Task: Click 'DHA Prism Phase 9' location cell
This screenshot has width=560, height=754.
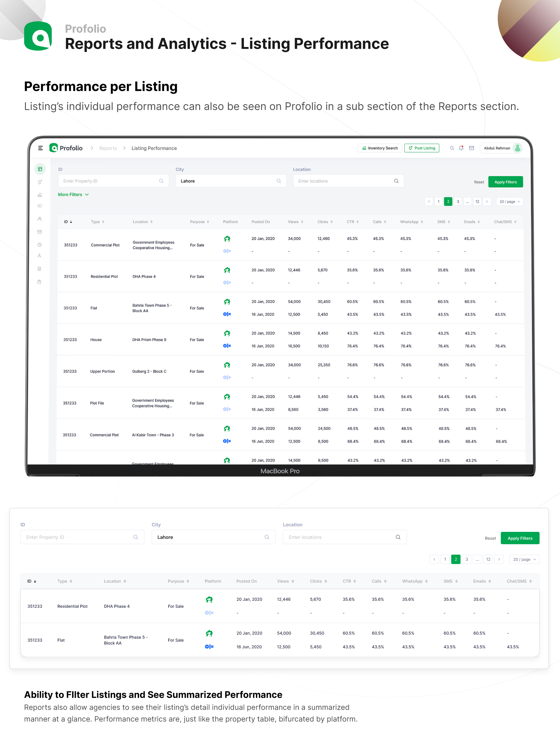Action: click(x=149, y=339)
